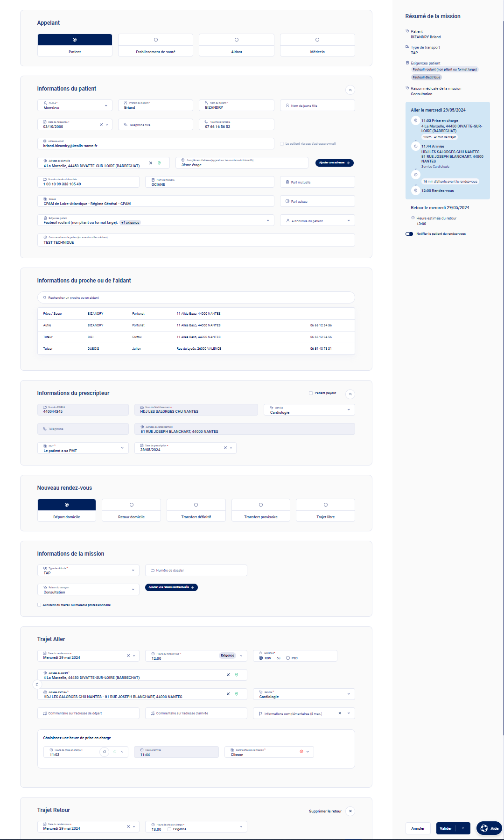Clear Trajet Retour date du rendez-vous
This screenshot has width=504, height=840.
[128, 826]
